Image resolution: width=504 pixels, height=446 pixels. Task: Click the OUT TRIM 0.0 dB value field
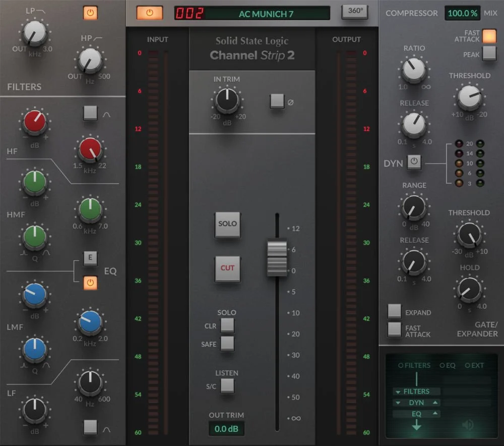click(226, 429)
